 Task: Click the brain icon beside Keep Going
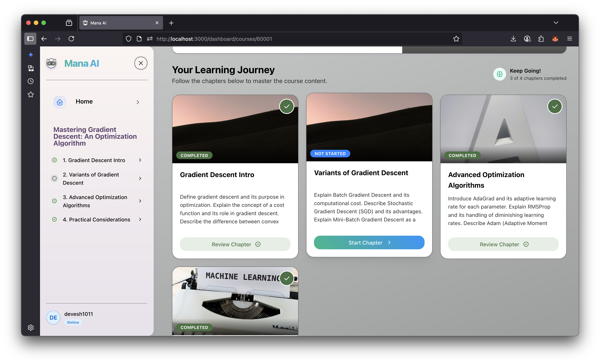(499, 74)
